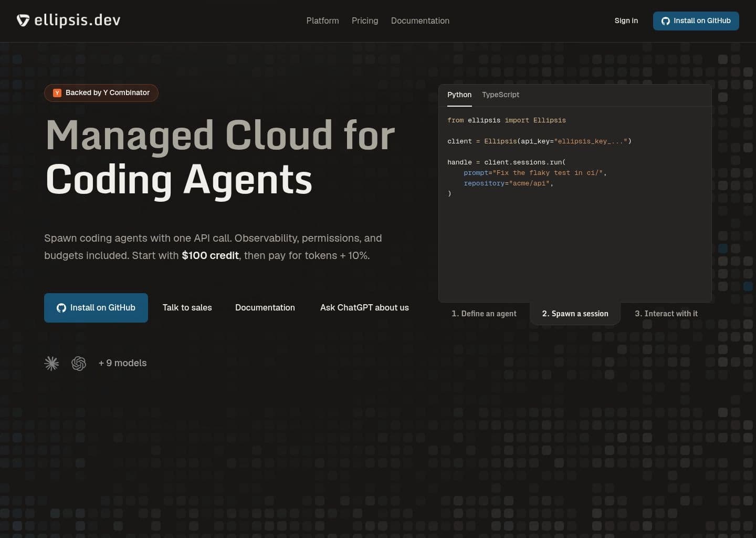Screen dimensions: 756x538
Task: Click the 'client = Ellipsis(api_key=...)' code line
Action: click(x=539, y=141)
